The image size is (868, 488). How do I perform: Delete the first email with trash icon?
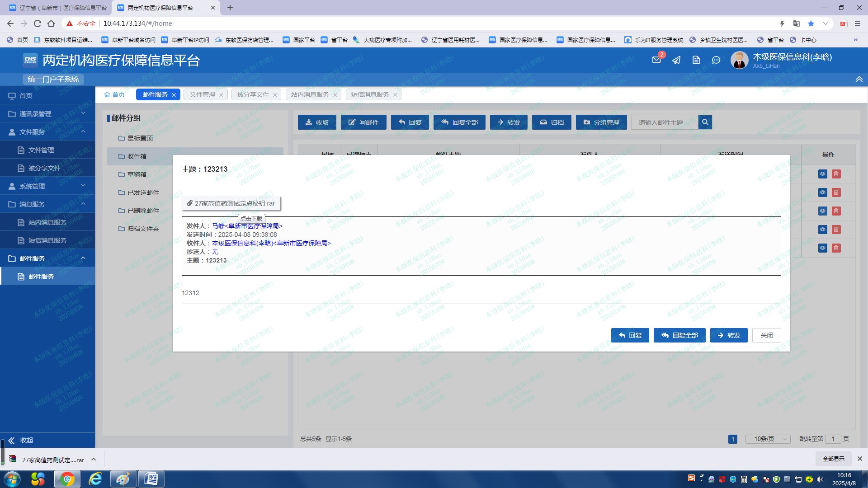(836, 174)
